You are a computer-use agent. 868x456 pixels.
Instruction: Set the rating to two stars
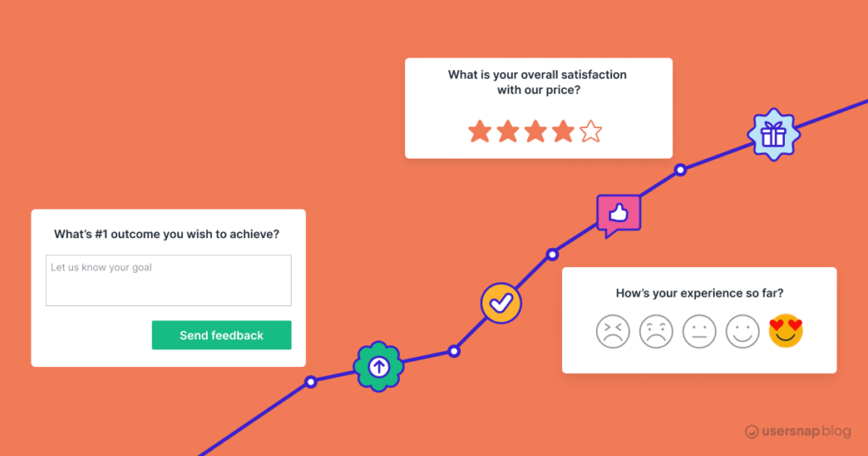[x=508, y=131]
